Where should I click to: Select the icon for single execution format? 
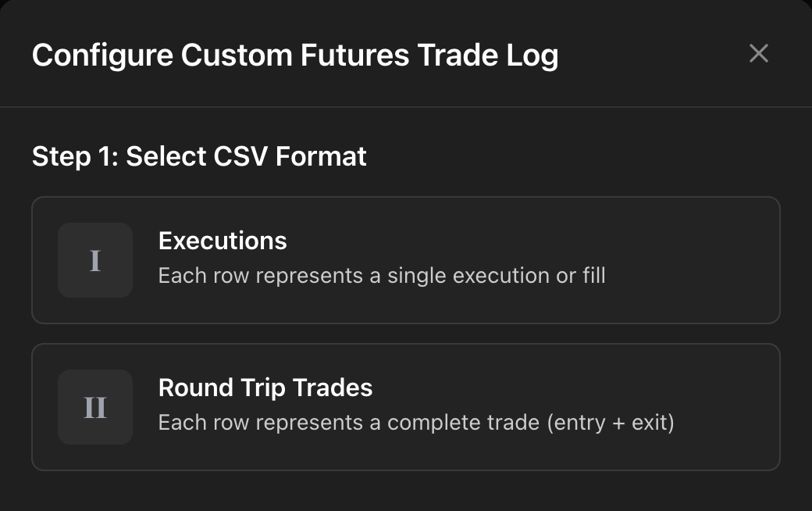coord(94,260)
